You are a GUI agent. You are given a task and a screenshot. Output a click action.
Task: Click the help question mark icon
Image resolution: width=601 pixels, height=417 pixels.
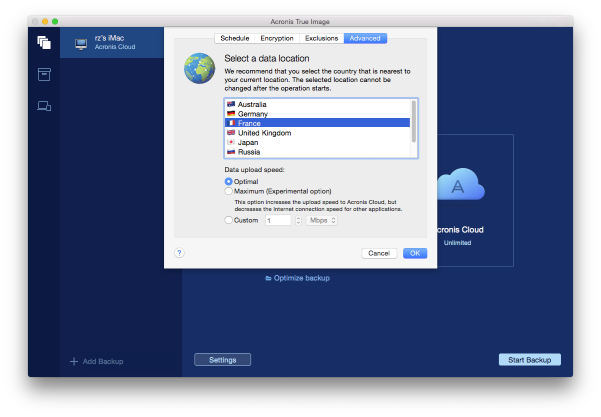click(179, 253)
